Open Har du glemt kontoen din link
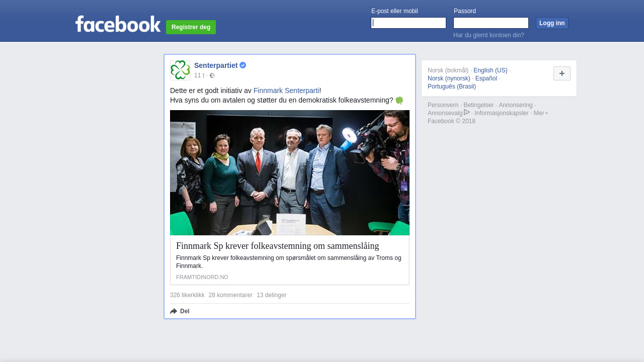The width and height of the screenshot is (644, 362). click(489, 35)
